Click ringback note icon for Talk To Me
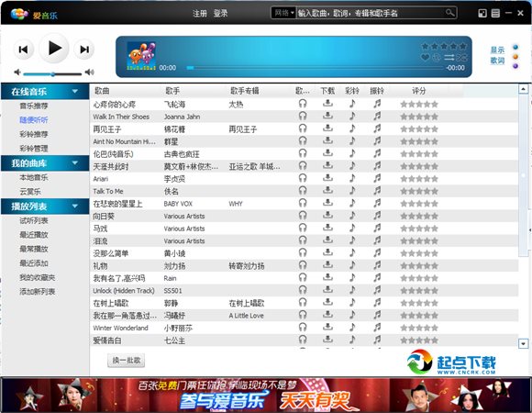The width and height of the screenshot is (532, 413). coord(352,190)
